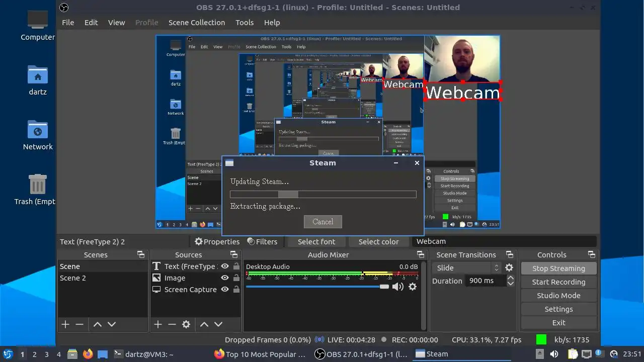
Task: Lock the Text (FreeType 2) source
Action: 236,266
